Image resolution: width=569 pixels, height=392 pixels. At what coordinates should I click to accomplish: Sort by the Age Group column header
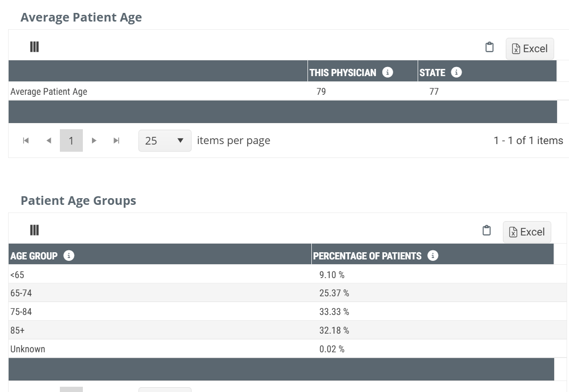(x=34, y=256)
